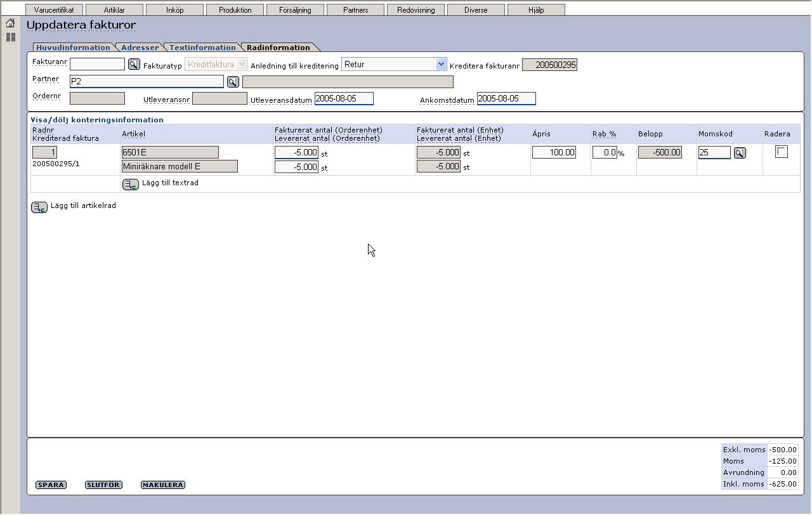Viewport: 812px width, 515px height.
Task: Click the Ápris field showing 100.00
Action: [x=554, y=152]
